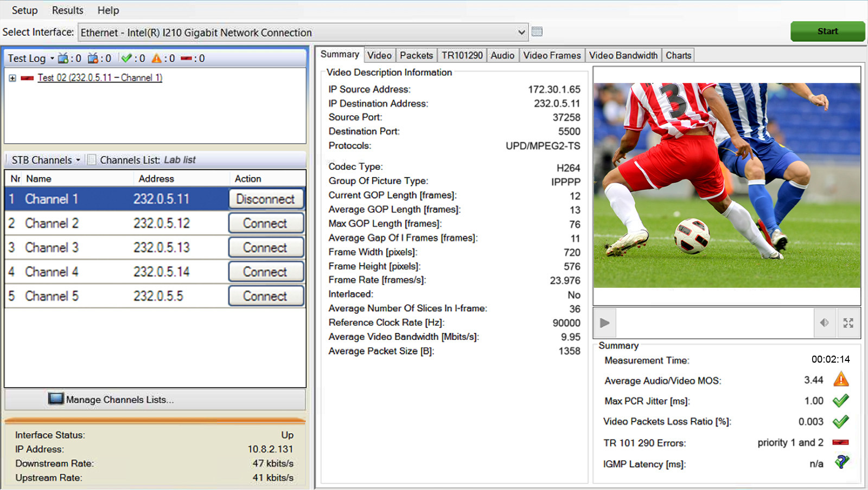Click the audio output icon in the player bar

[x=825, y=323]
